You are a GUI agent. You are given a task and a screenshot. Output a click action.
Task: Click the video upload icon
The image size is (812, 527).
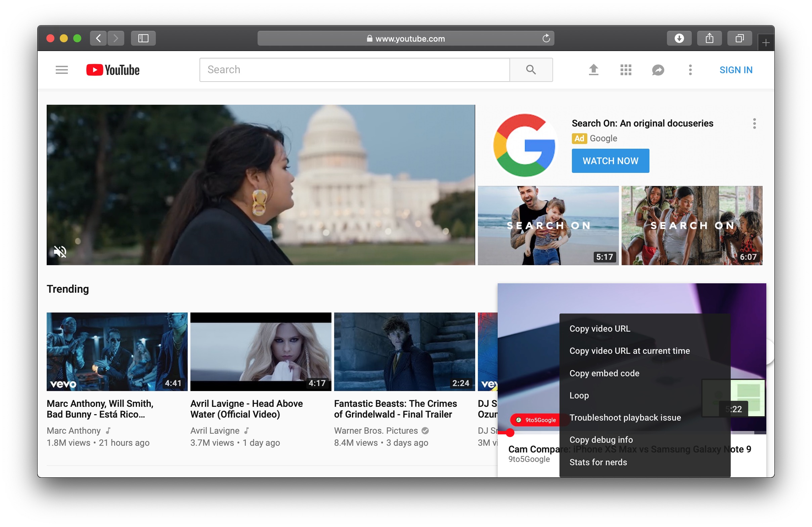point(593,69)
